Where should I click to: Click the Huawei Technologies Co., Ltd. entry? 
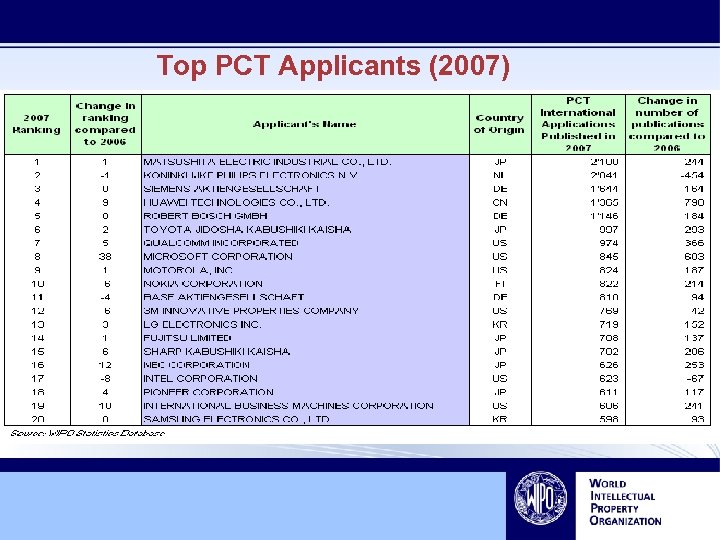coord(236,202)
